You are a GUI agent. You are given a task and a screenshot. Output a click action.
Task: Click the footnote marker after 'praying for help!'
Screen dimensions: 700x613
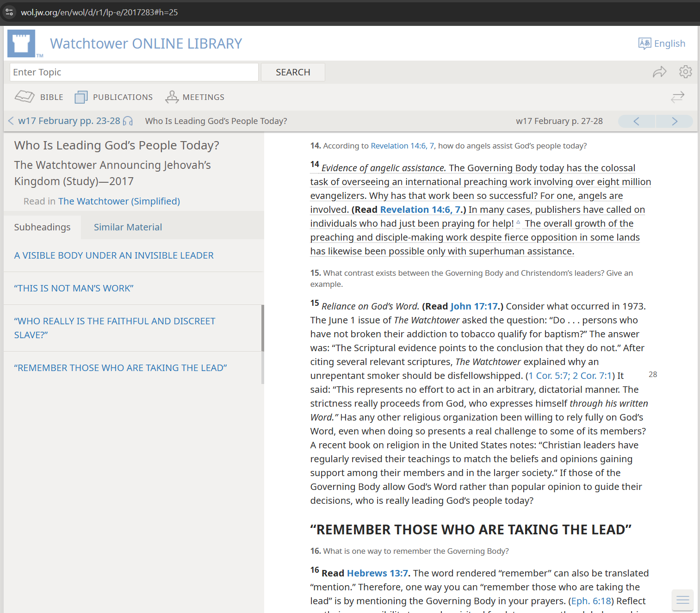click(518, 223)
